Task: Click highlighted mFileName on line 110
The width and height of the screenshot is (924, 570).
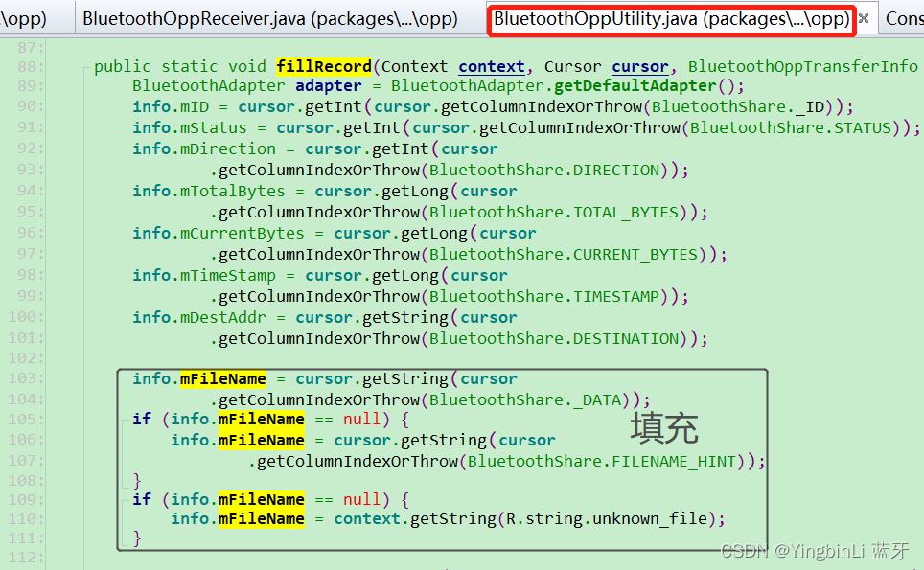Action: point(262,519)
